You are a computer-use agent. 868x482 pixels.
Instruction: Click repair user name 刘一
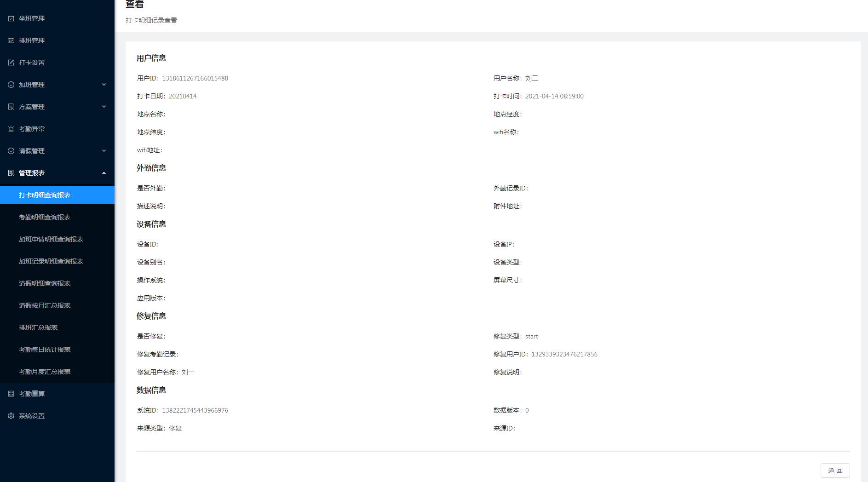(188, 372)
